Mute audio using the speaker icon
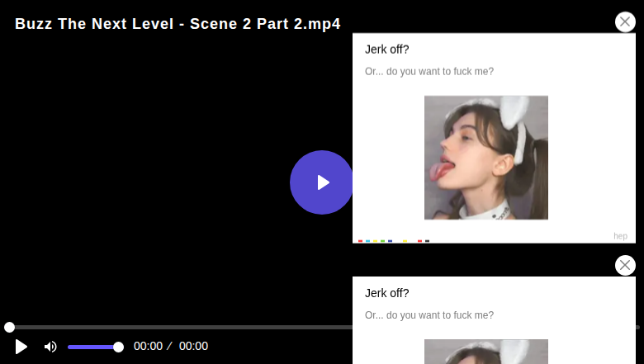 [50, 347]
